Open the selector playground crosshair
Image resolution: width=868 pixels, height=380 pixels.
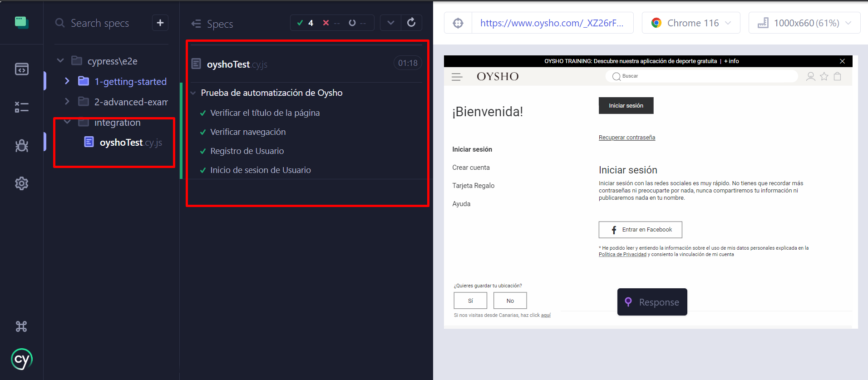coord(458,23)
